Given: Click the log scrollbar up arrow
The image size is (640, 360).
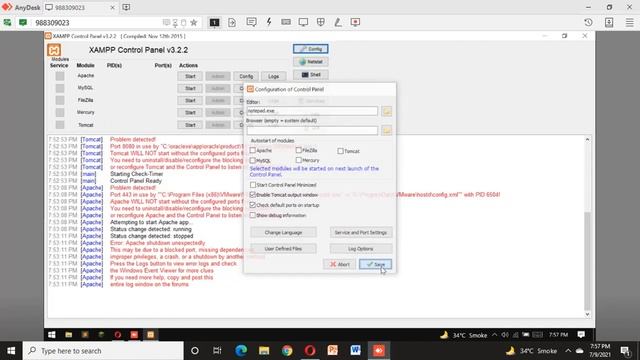Looking at the screenshot, I should point(587,140).
